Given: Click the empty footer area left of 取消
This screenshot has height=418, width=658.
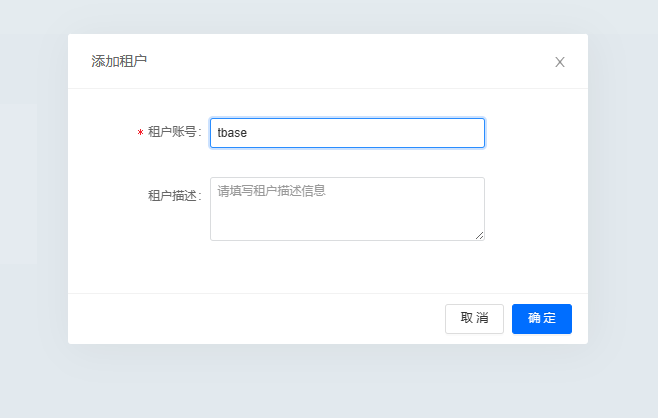Looking at the screenshot, I should coord(250,318).
